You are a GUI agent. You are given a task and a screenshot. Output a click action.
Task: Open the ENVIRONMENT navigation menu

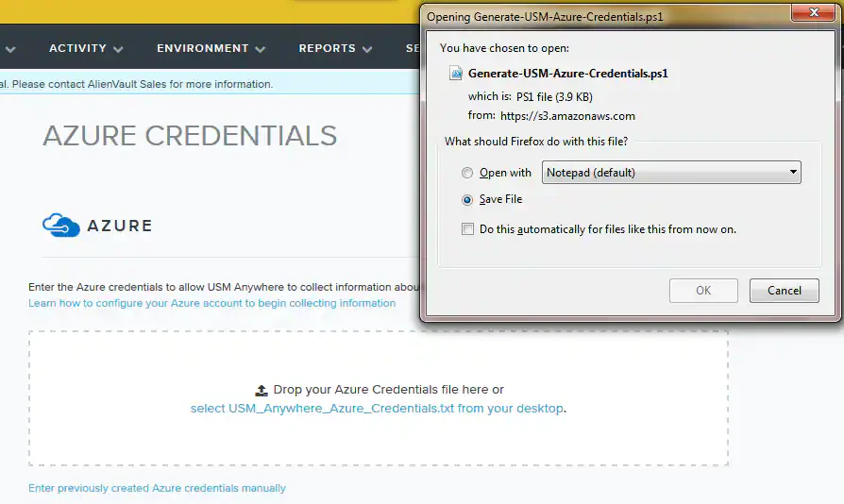[203, 48]
